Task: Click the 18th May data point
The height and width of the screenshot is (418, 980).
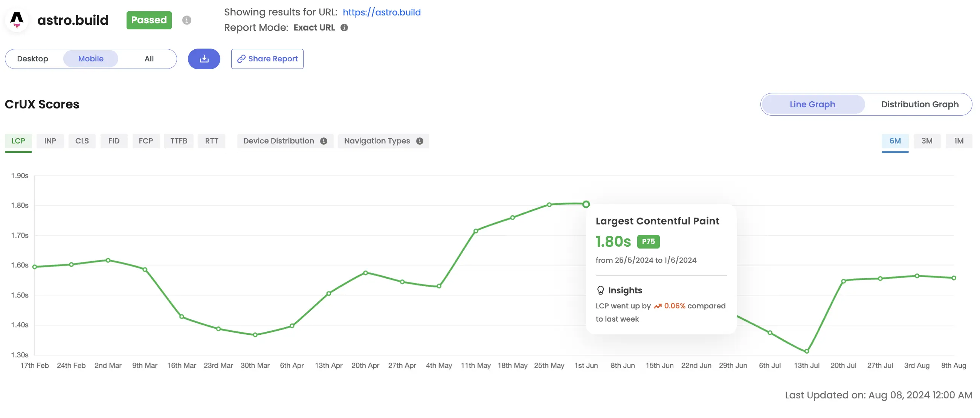Action: coord(513,218)
